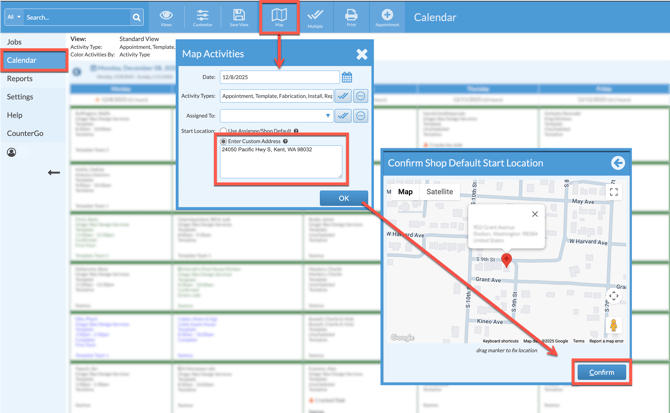Click the red location marker on map

click(506, 260)
